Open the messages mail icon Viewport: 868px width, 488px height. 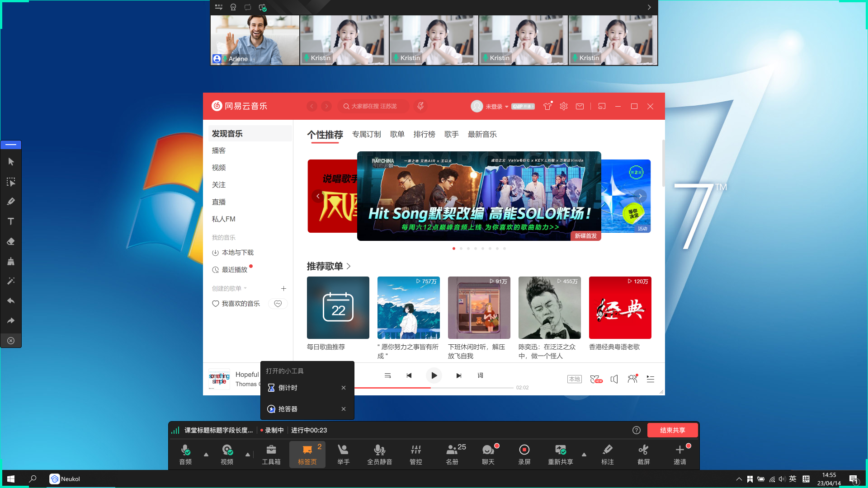(580, 106)
